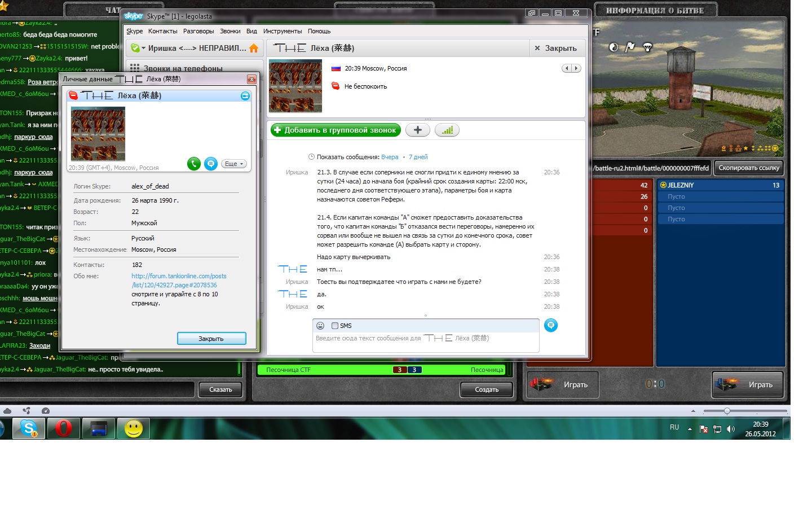Open the Action Center flag tray icon

coord(704,429)
